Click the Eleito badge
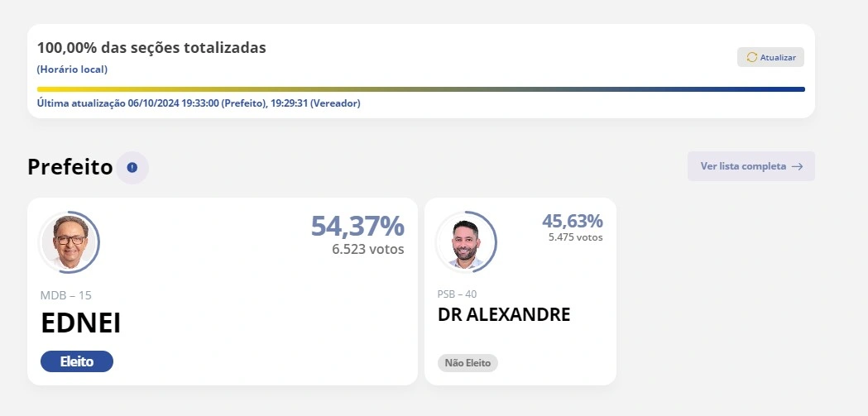 coord(77,361)
